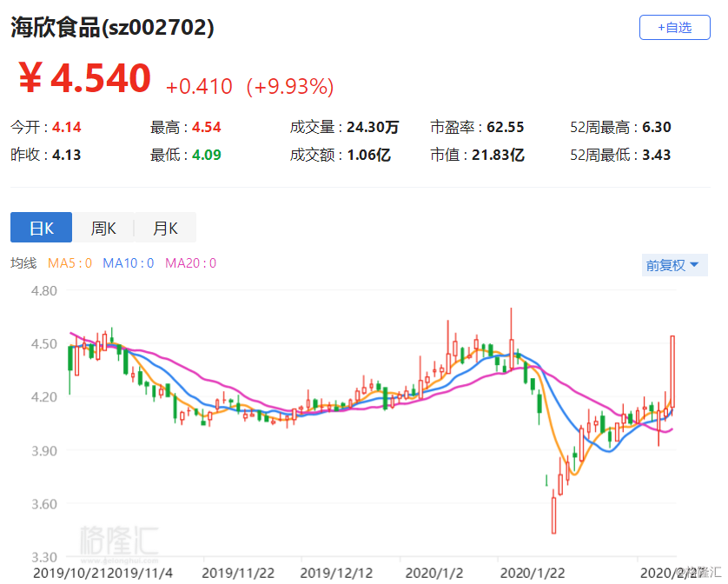
Task: Switch to the 周K tab
Action: pyautogui.click(x=103, y=228)
